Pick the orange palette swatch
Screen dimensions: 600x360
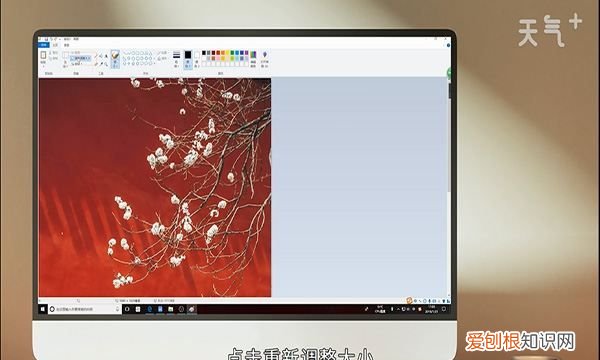(223, 53)
